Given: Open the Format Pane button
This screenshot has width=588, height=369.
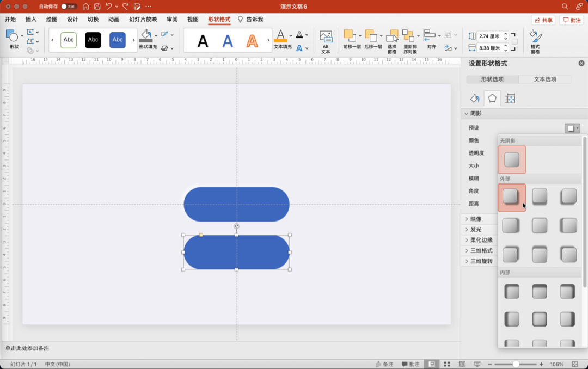Looking at the screenshot, I should [x=535, y=41].
